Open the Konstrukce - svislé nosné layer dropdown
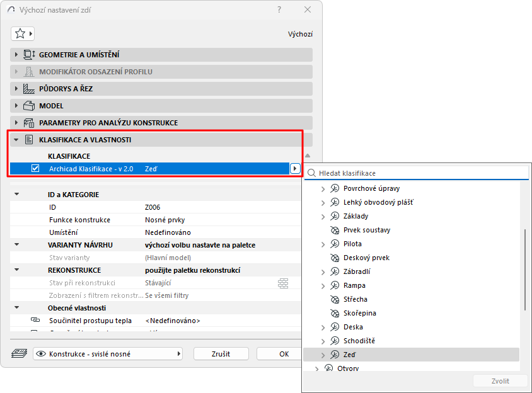Screen dimensions: 532x393 108,354
